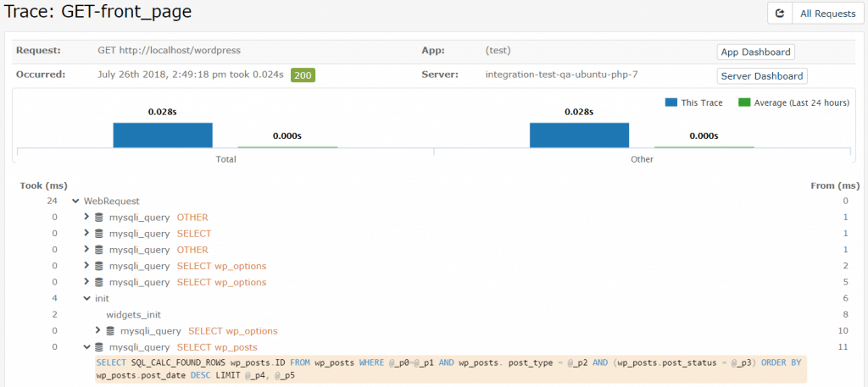
Task: Click the (test) app name
Action: 498,50
